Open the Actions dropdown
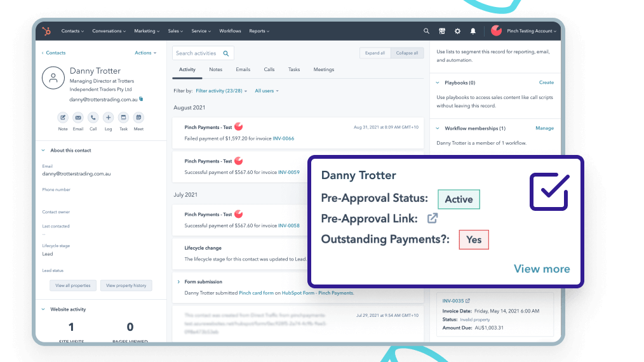The width and height of the screenshot is (644, 362). click(x=145, y=53)
